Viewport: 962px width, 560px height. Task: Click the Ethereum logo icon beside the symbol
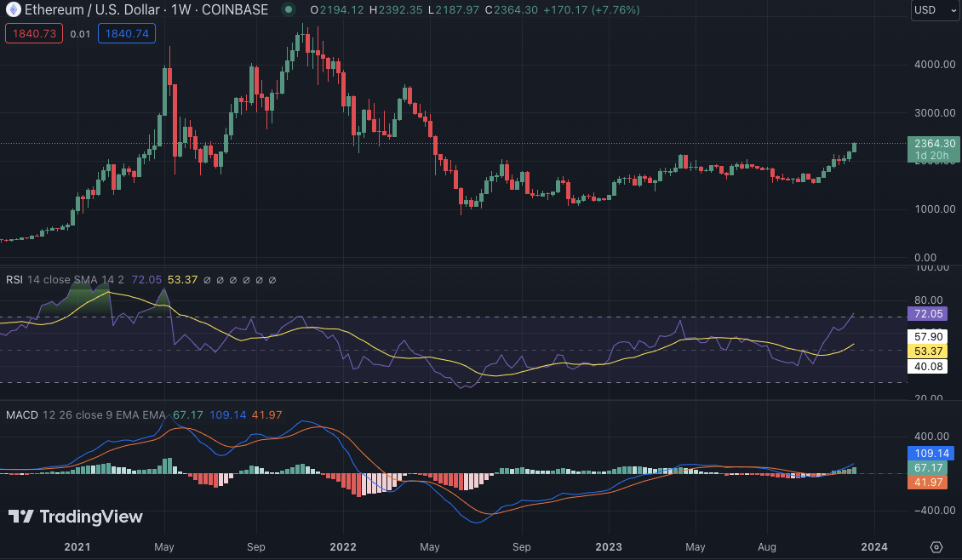click(13, 10)
